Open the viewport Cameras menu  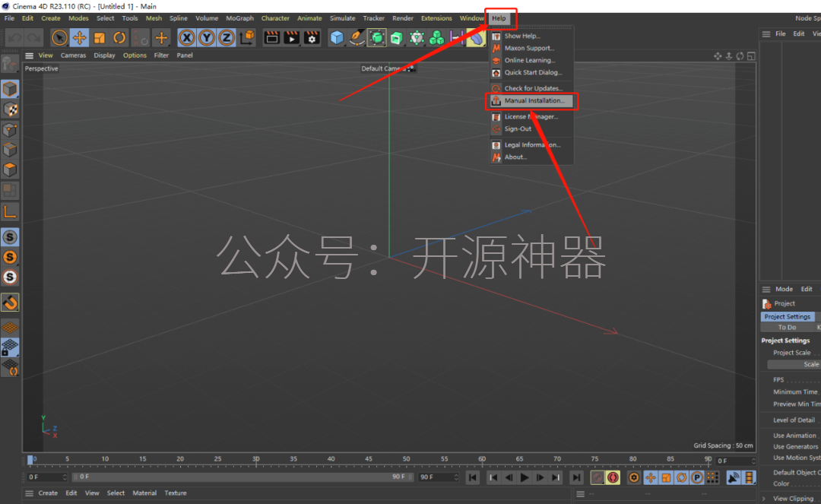73,55
